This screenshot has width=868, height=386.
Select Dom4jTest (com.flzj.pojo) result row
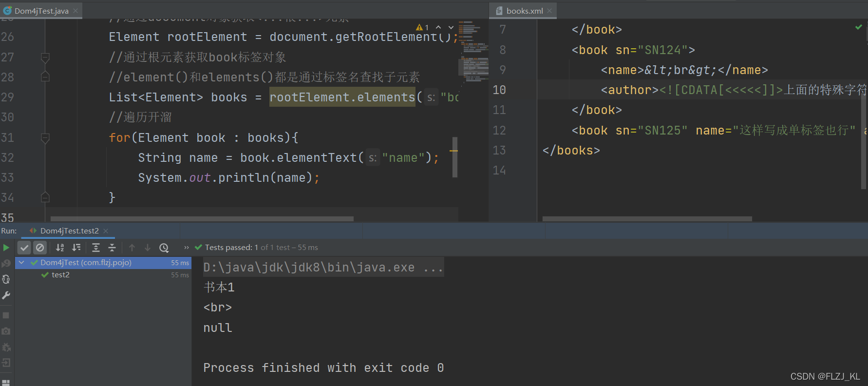(x=103, y=263)
